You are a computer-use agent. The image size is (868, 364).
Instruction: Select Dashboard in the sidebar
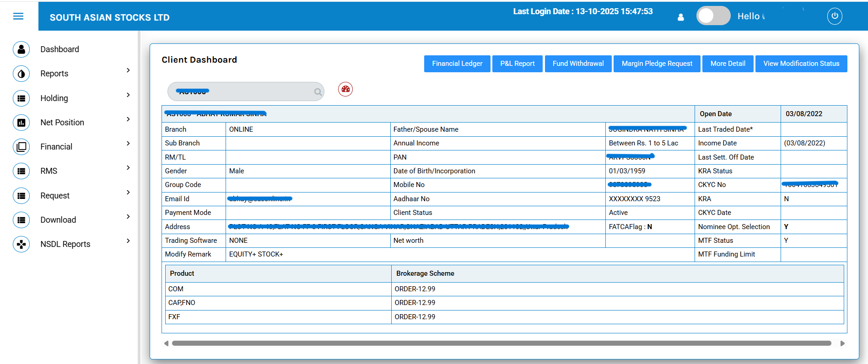pyautogui.click(x=59, y=49)
